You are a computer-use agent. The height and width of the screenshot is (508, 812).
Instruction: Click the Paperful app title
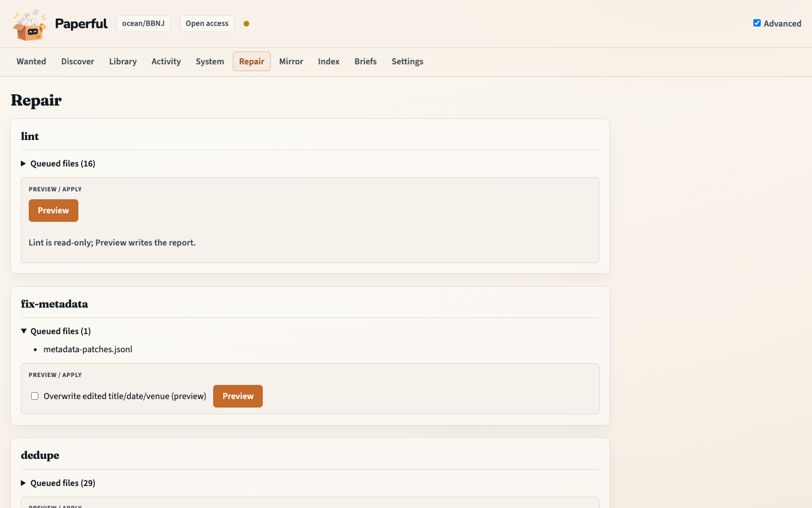[x=81, y=24]
